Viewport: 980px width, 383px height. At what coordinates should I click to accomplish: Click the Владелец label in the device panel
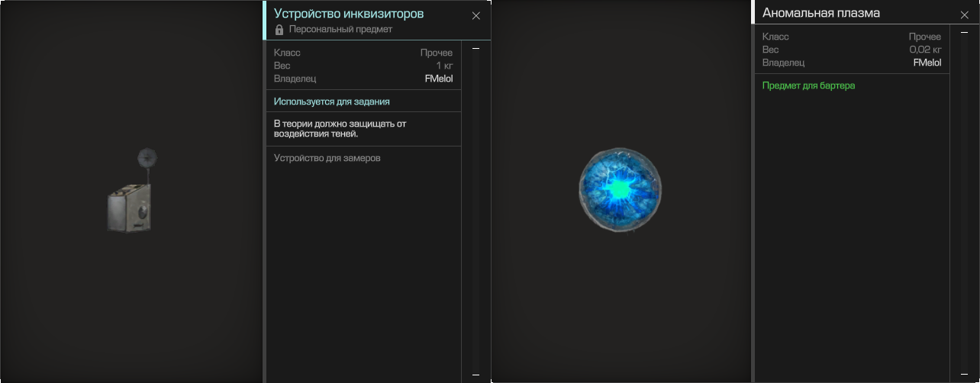[295, 79]
